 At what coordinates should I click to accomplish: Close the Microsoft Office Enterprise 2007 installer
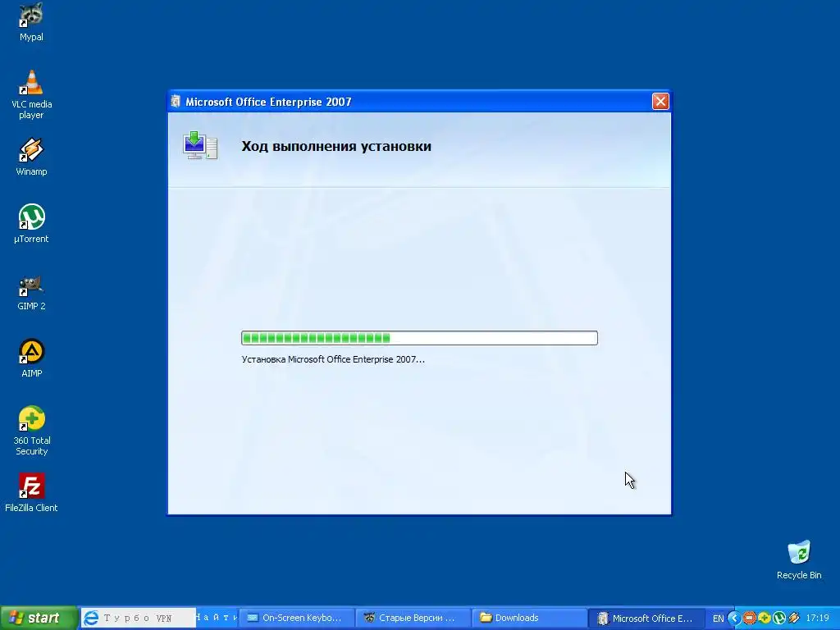click(660, 101)
